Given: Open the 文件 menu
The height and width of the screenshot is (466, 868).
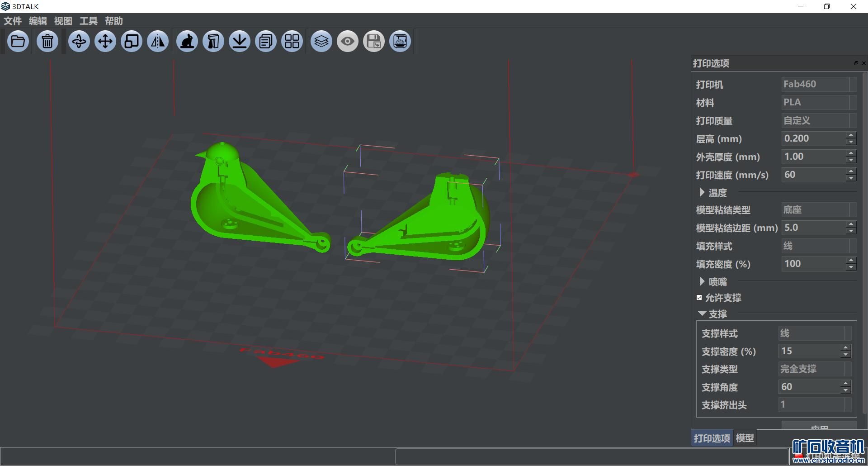Looking at the screenshot, I should tap(13, 21).
